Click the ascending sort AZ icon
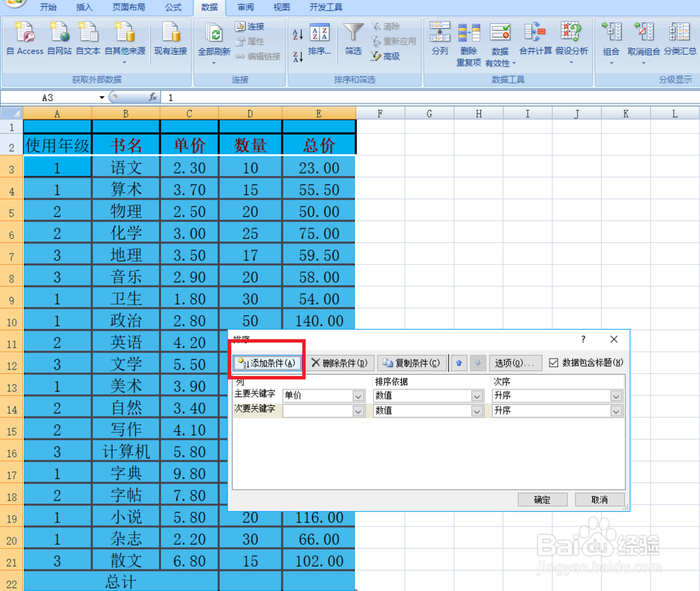Image resolution: width=700 pixels, height=591 pixels. point(297,32)
